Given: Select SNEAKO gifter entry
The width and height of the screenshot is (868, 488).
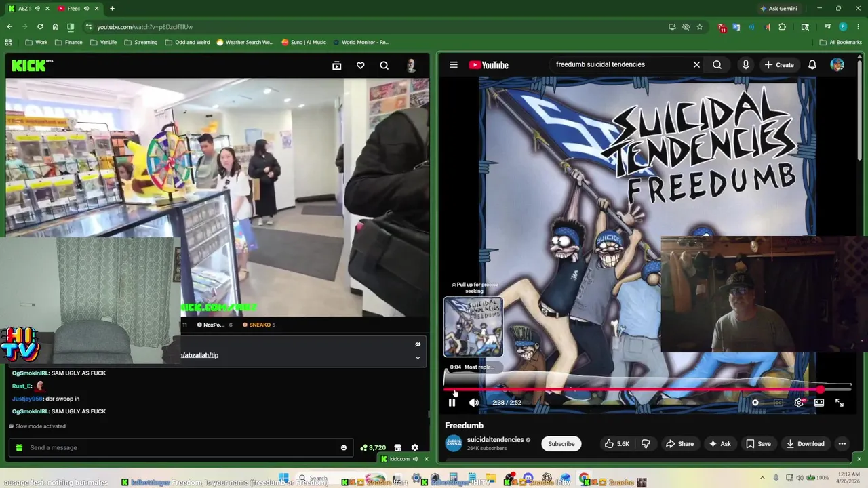Looking at the screenshot, I should pyautogui.click(x=259, y=325).
